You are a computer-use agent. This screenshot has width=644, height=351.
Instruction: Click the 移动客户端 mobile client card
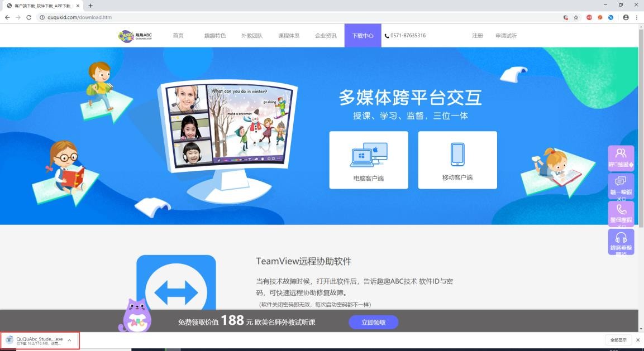(x=457, y=160)
